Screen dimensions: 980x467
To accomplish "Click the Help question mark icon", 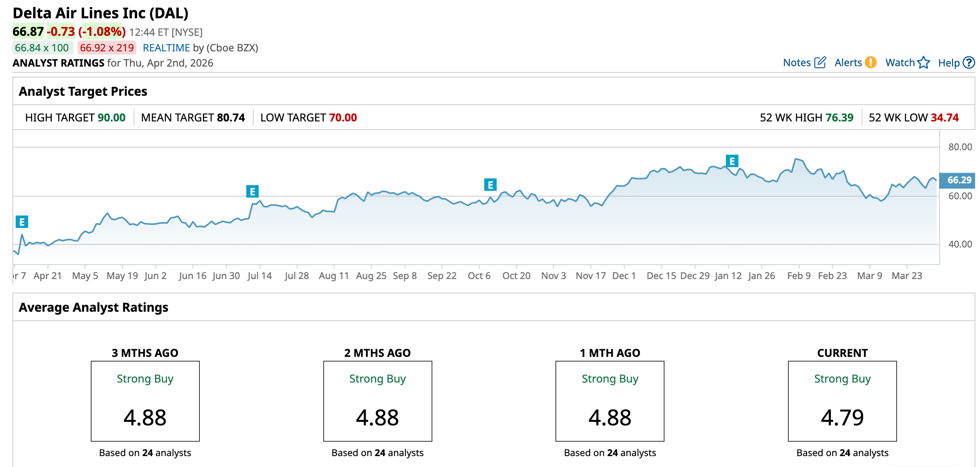I will 968,63.
